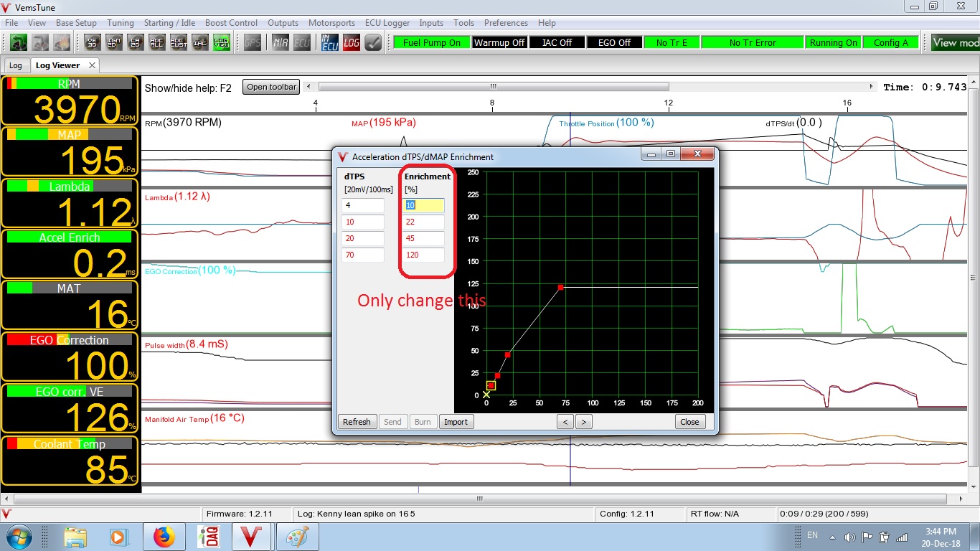Screen dimensions: 980x551
Task: Open Firefox from the taskbar
Action: tap(164, 537)
